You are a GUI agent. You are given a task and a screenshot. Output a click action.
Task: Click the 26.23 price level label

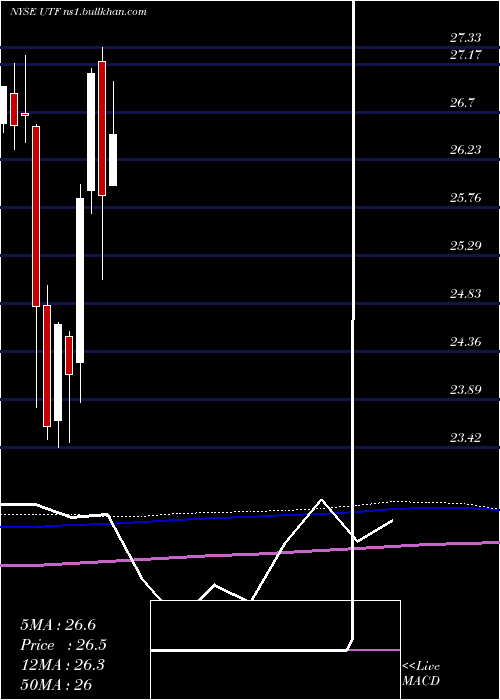click(x=466, y=150)
